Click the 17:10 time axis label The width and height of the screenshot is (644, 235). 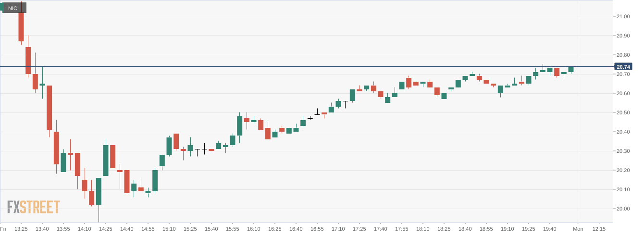point(338,229)
